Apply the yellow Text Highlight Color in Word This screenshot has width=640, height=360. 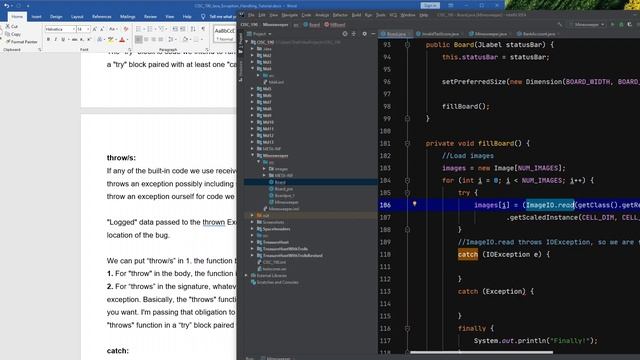(110, 39)
